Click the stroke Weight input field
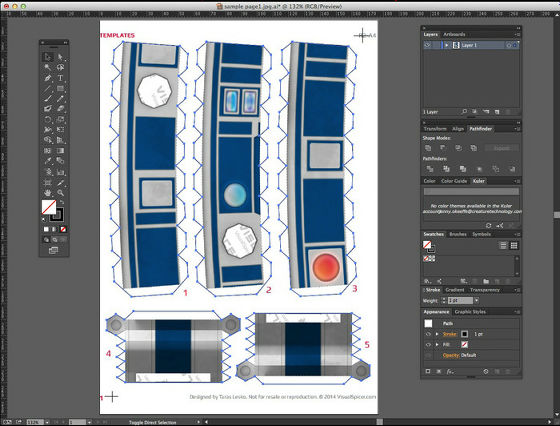This screenshot has height=426, width=560. pyautogui.click(x=460, y=301)
